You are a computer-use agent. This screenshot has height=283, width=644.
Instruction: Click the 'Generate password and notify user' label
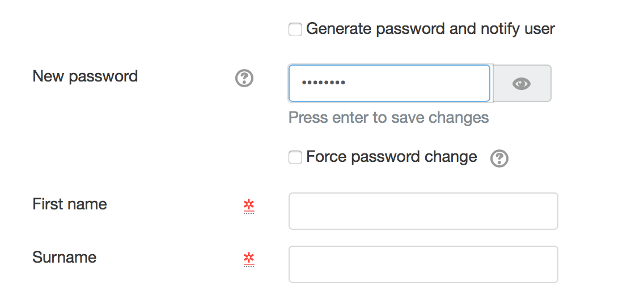point(430,29)
